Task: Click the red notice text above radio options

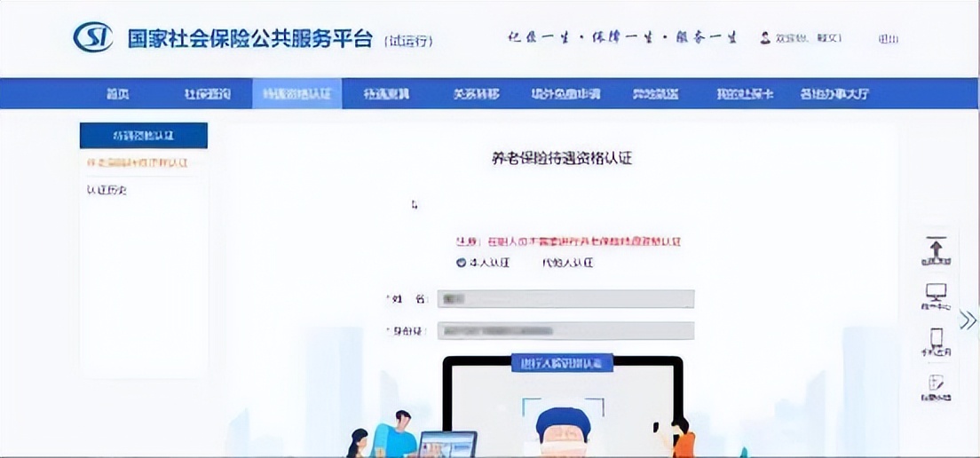Action: click(x=568, y=241)
